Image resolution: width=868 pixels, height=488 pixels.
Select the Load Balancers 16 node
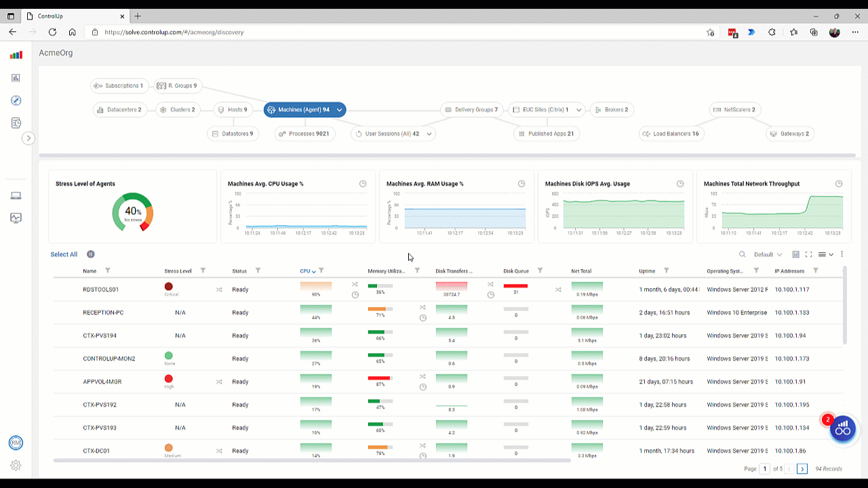(x=671, y=134)
